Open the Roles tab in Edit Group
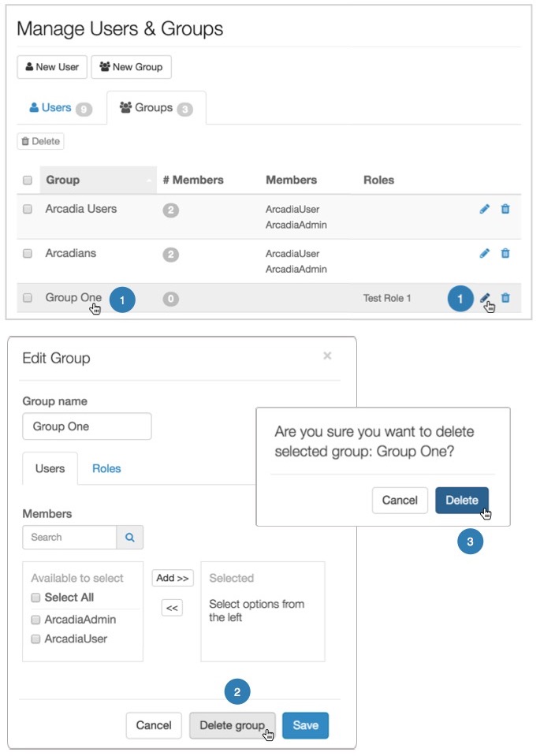Screen dimensions: 540x756 (106, 468)
